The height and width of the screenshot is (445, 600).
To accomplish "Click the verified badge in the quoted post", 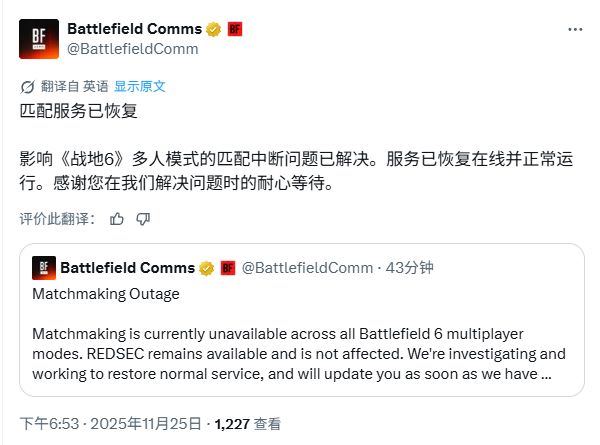I will 206,268.
